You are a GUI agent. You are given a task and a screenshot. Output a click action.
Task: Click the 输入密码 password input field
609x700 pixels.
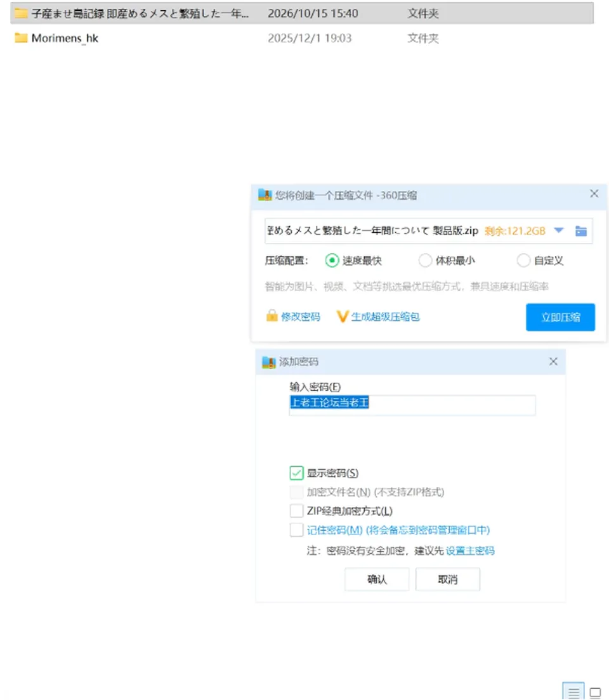click(x=412, y=405)
